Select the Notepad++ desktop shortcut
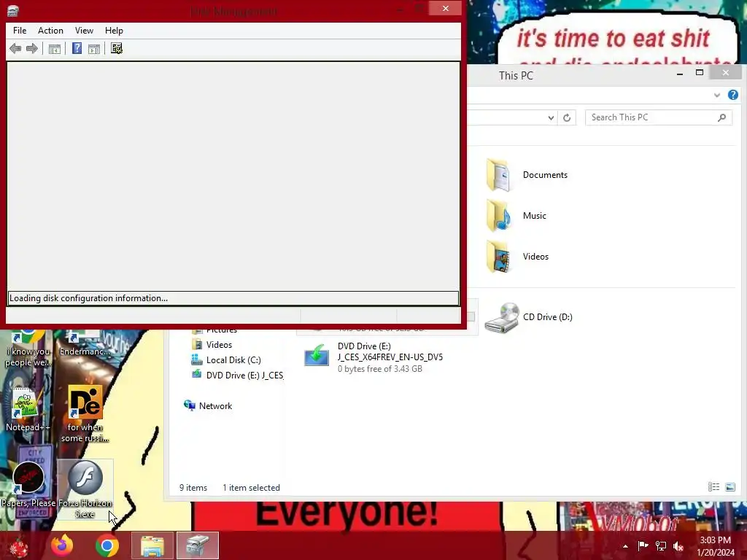The width and height of the screenshot is (747, 560). (27, 410)
